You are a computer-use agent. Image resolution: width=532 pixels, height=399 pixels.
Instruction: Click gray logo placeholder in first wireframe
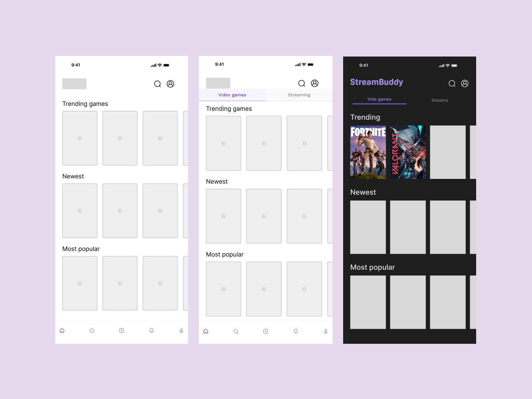point(74,84)
